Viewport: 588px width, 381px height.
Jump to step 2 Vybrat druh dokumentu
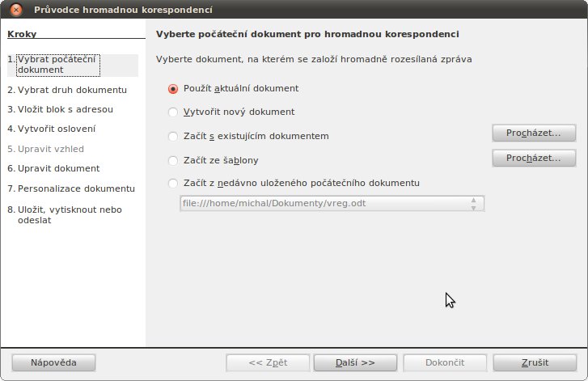tap(67, 90)
